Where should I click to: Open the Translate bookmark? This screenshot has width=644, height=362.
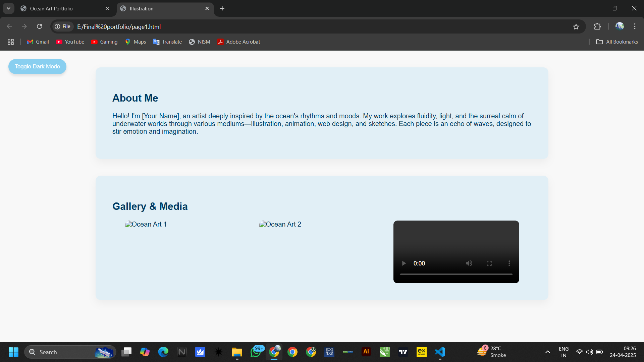point(167,42)
